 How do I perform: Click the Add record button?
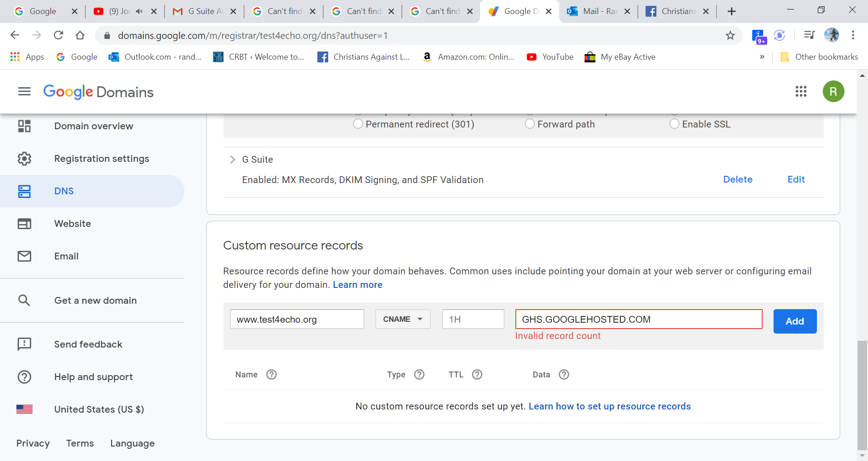click(x=795, y=321)
